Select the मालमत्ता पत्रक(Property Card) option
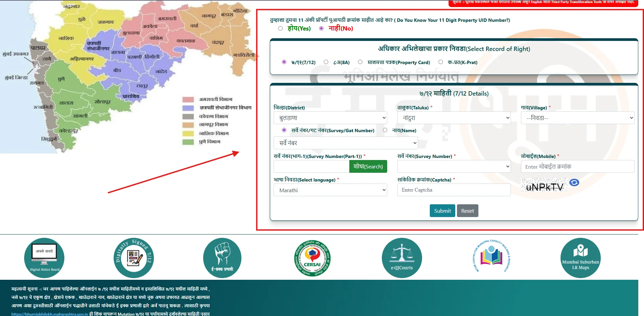This screenshot has height=316, width=644. (360, 62)
